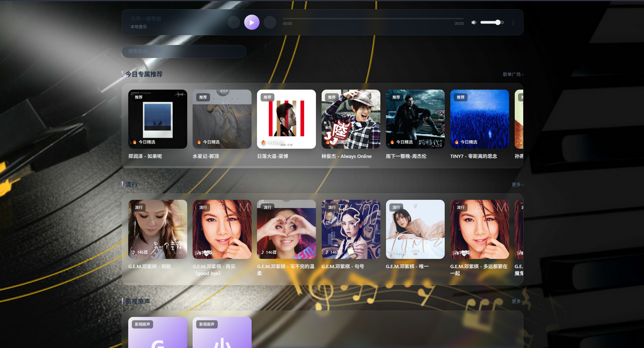644x348 pixels.
Task: Focus the song and artist search field
Action: (184, 51)
